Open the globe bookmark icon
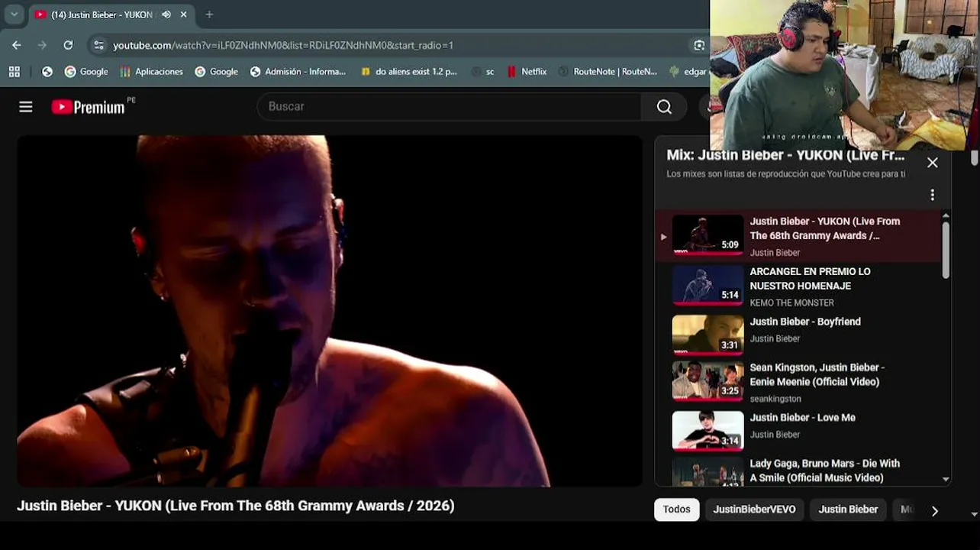 pyautogui.click(x=47, y=71)
